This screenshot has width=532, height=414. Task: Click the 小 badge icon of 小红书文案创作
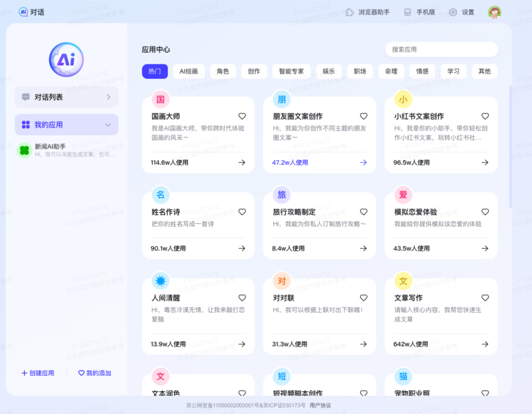(403, 99)
